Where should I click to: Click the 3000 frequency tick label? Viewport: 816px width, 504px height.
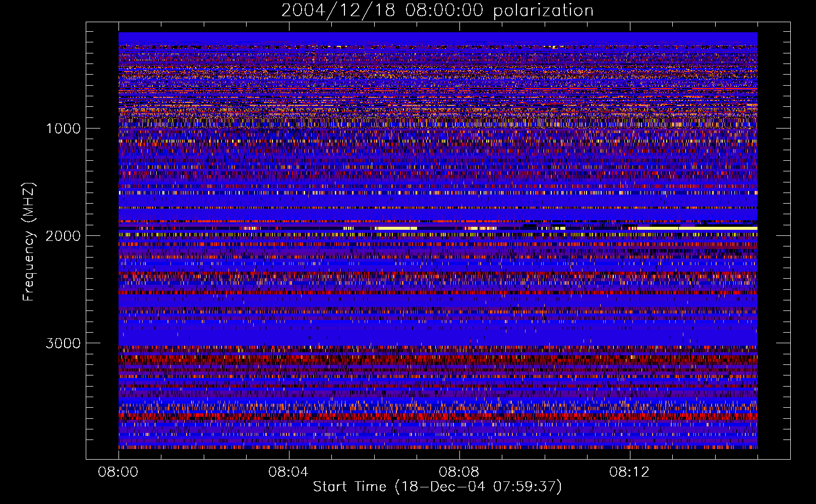coord(63,343)
